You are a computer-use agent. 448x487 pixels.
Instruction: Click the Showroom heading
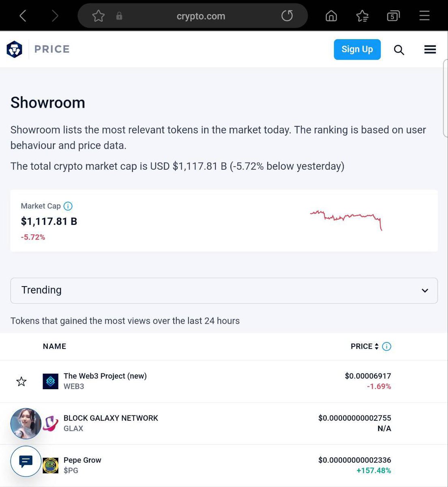[48, 103]
